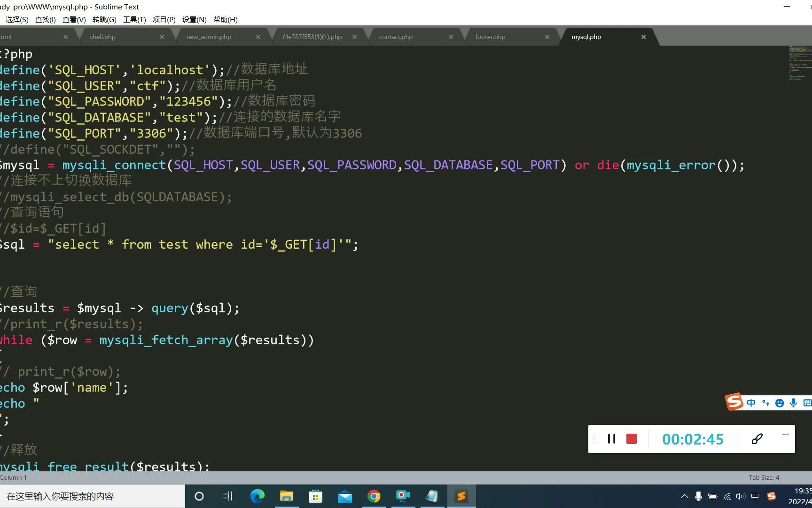Click the tray 中 language indicator
Image resolution: width=812 pixels, height=508 pixels.
coord(755,496)
